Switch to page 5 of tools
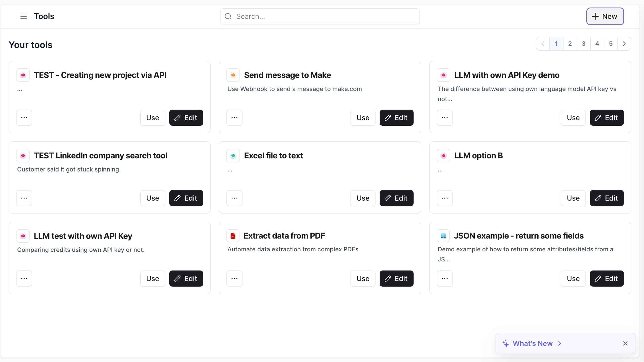This screenshot has width=644, height=362. point(611,44)
